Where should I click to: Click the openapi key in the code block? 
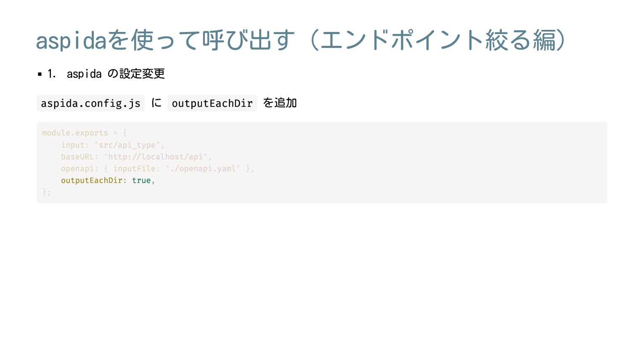77,169
